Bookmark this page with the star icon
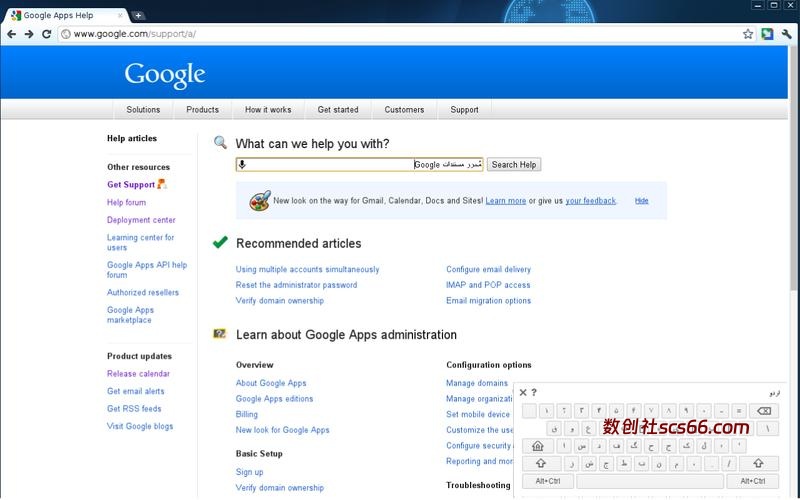 [748, 34]
